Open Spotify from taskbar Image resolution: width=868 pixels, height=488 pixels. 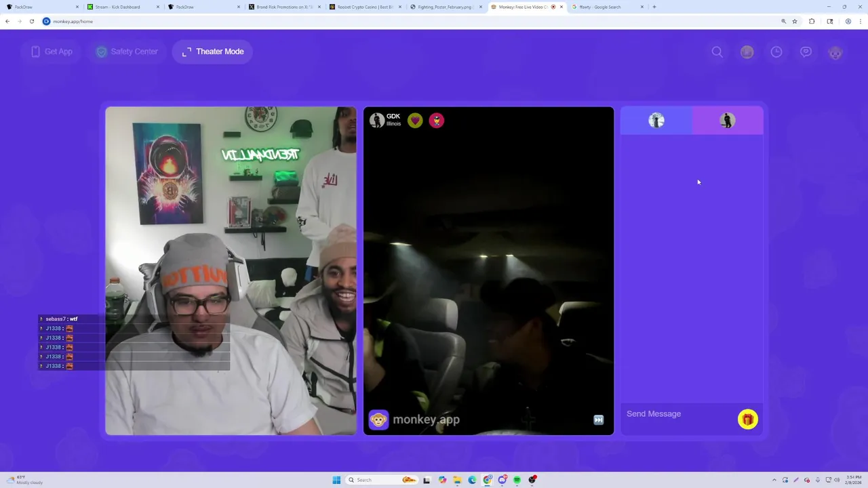pyautogui.click(x=517, y=480)
